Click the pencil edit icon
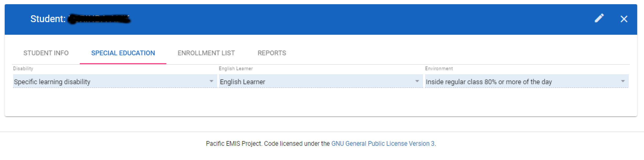Image resolution: width=644 pixels, height=160 pixels. (x=599, y=18)
